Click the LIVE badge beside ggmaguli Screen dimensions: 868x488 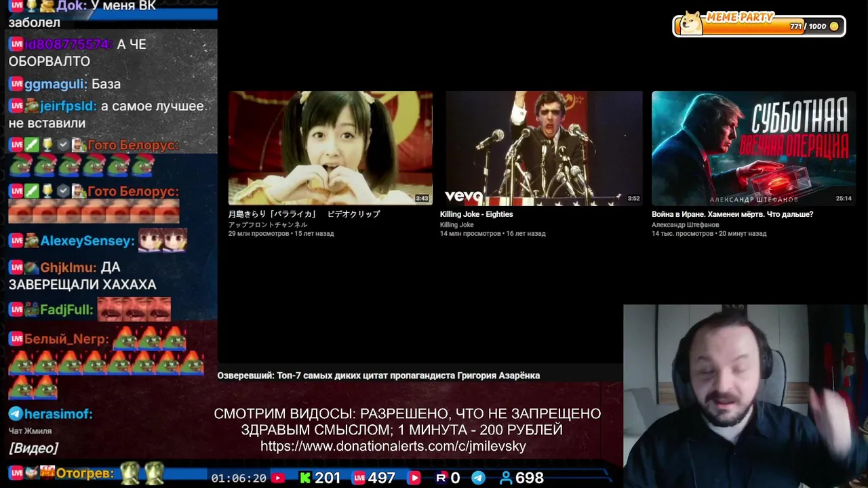pyautogui.click(x=16, y=84)
